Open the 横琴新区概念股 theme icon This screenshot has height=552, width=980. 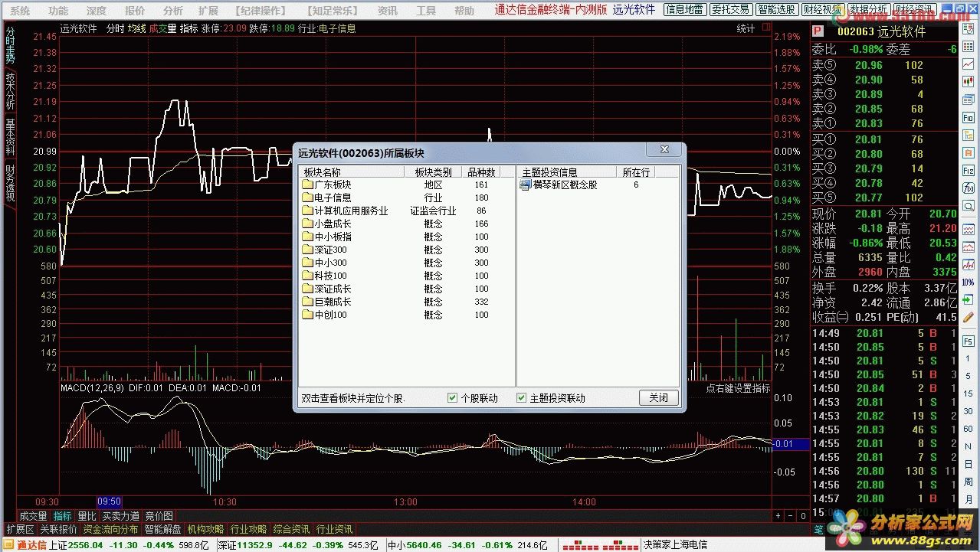[x=526, y=185]
